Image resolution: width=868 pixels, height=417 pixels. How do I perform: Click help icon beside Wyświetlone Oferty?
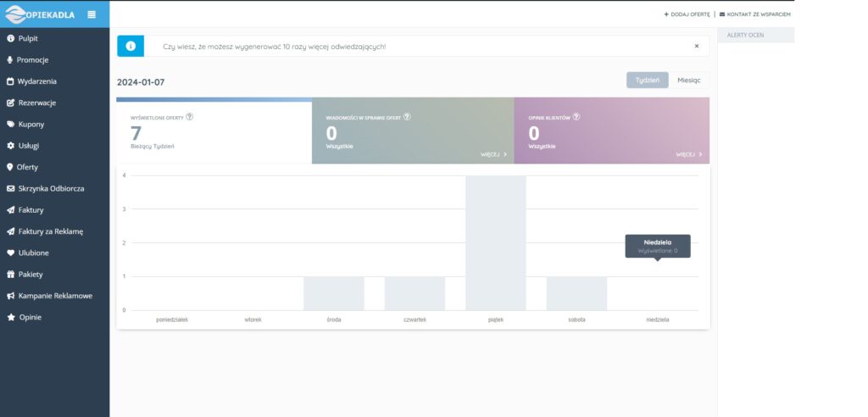pyautogui.click(x=189, y=117)
